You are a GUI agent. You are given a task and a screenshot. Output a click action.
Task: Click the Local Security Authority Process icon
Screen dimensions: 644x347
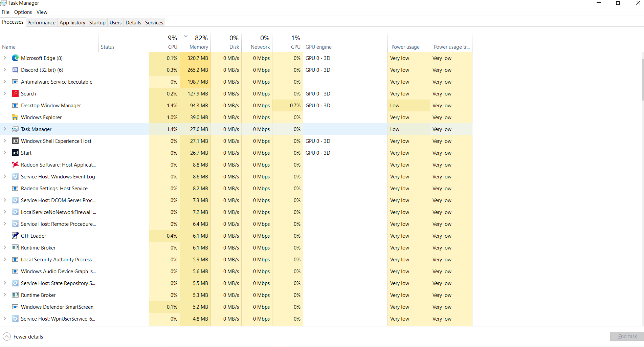coord(15,260)
